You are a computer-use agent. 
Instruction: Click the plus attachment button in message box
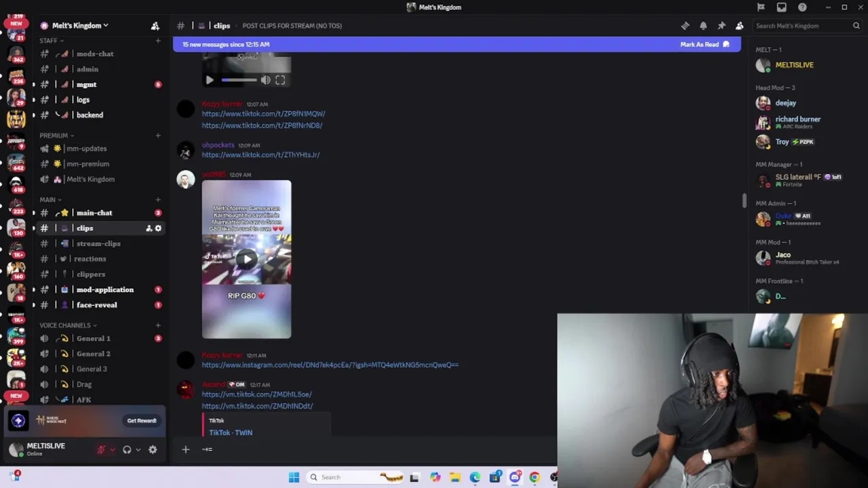(x=185, y=449)
